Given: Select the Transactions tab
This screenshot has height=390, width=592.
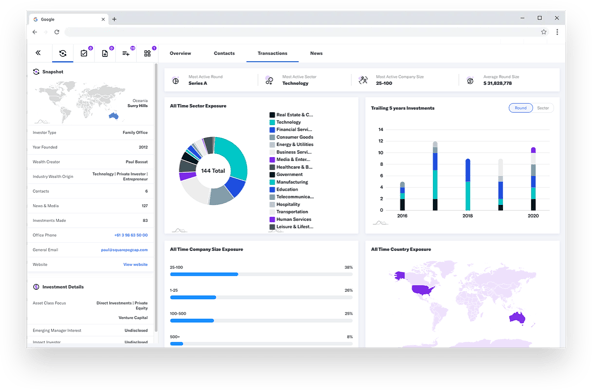Looking at the screenshot, I should click(273, 53).
